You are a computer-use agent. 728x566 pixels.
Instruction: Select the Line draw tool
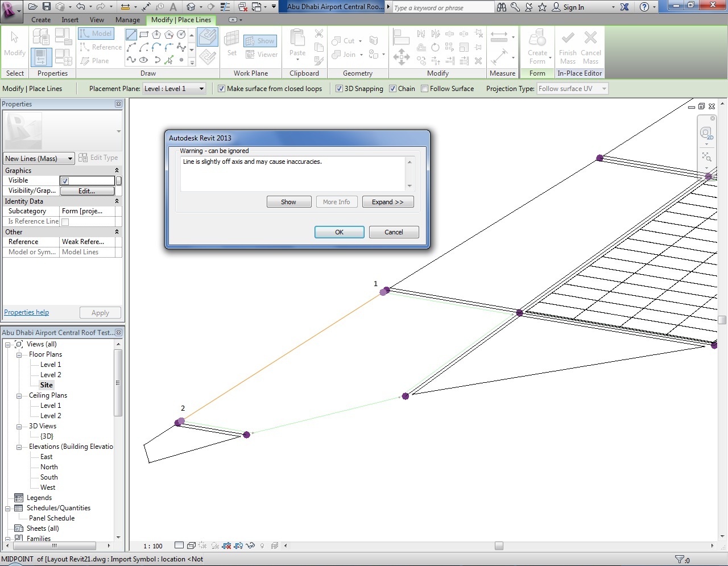[131, 35]
